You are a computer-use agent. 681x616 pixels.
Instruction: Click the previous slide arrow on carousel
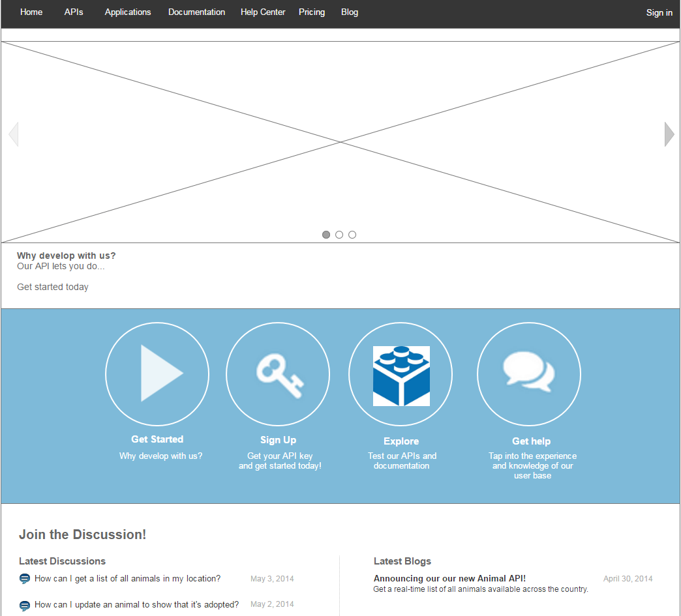pyautogui.click(x=13, y=134)
